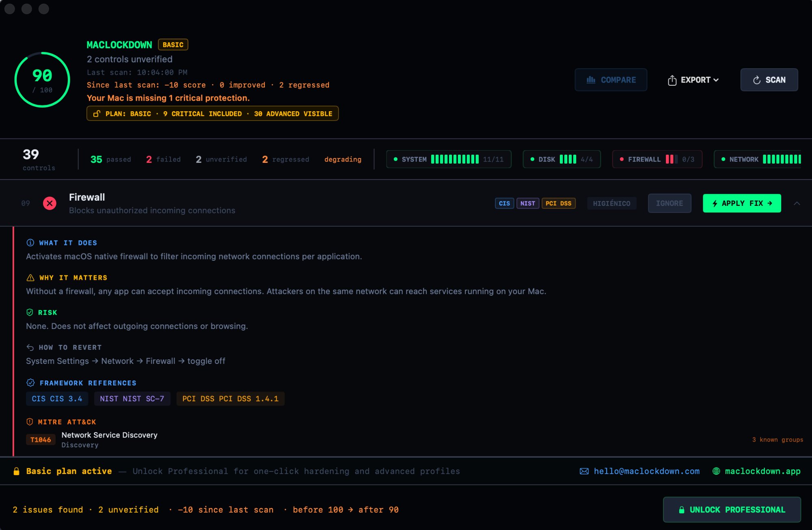Click the envelope icon before hello@maclockdown.com
The width and height of the screenshot is (812, 530).
[584, 471]
